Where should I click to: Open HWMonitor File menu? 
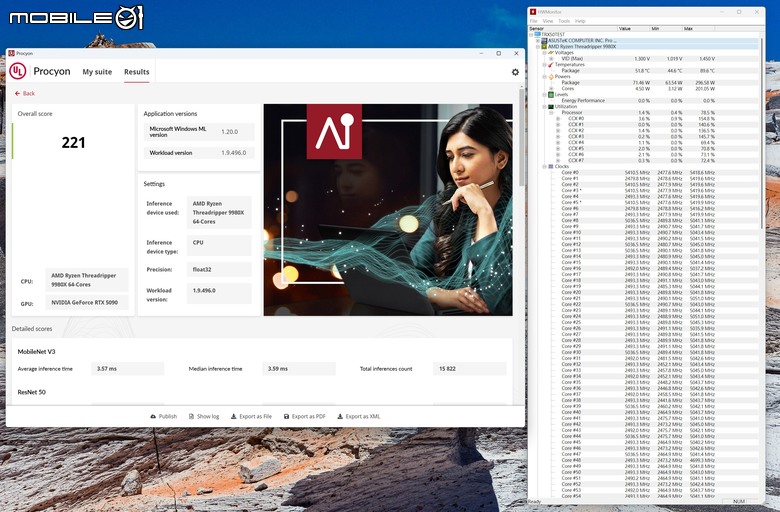coord(534,21)
